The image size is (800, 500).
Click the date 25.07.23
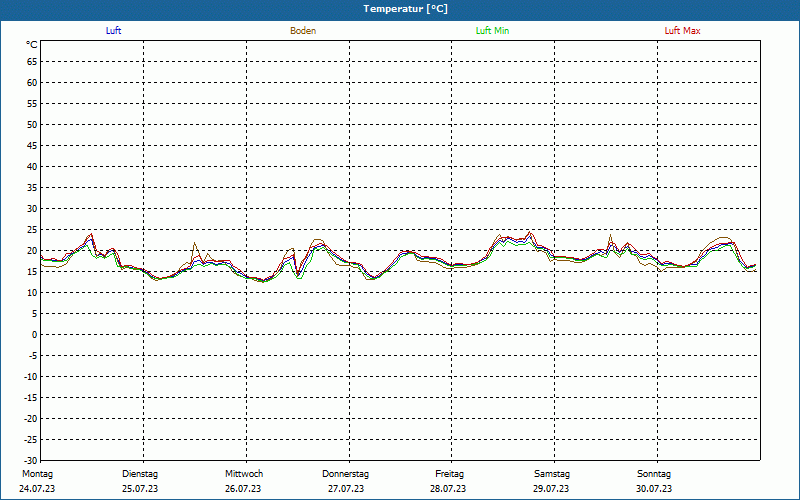click(140, 489)
